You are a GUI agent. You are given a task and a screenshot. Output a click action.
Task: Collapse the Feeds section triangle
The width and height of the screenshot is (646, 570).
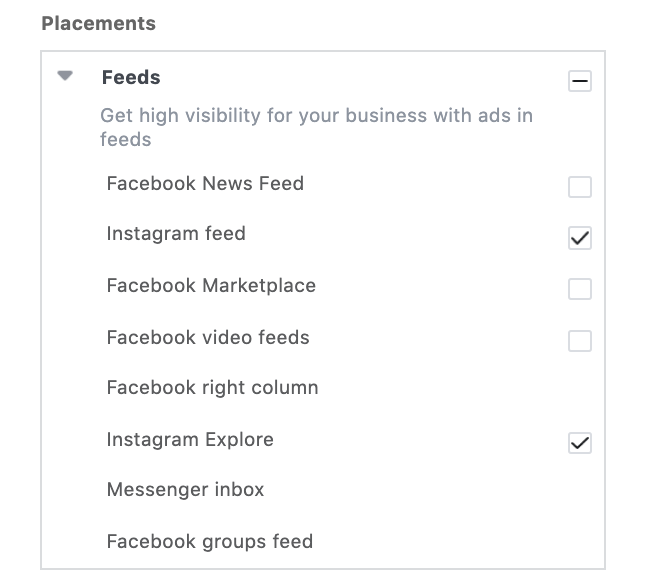pyautogui.click(x=66, y=76)
